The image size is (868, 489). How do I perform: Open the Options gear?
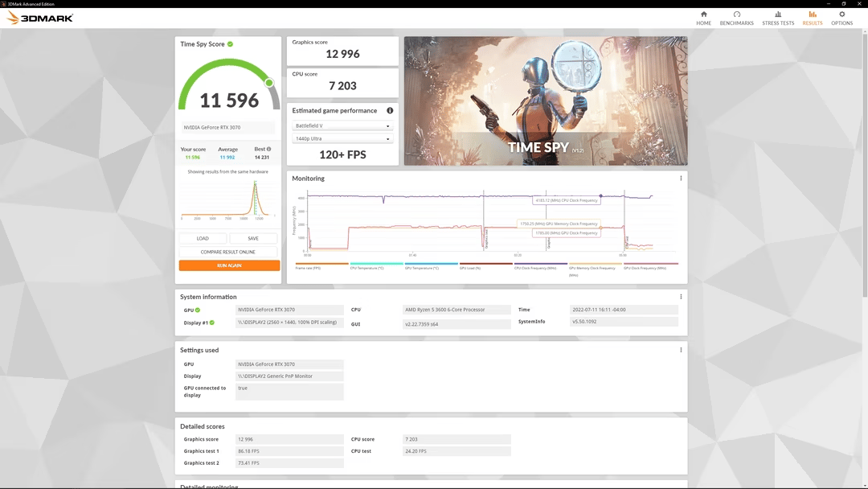click(x=841, y=18)
